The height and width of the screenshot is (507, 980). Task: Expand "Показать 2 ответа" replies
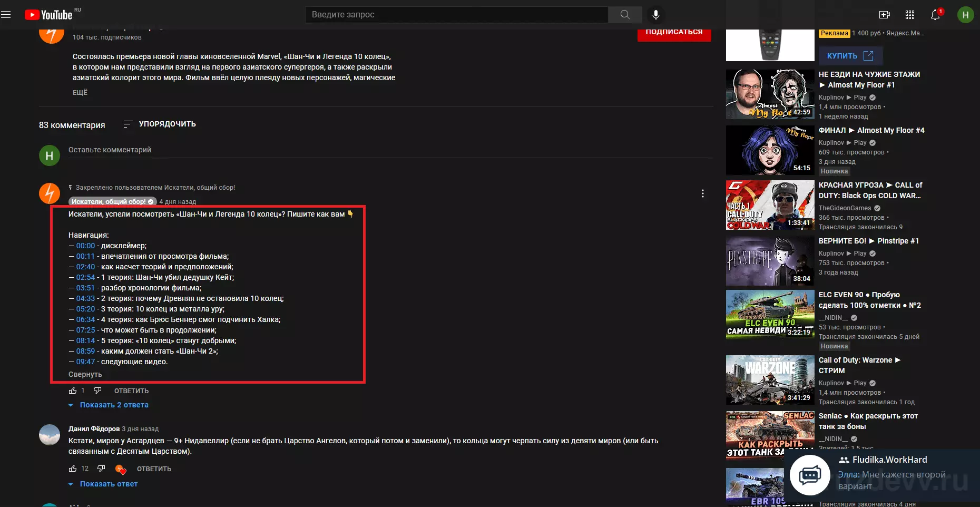point(109,405)
